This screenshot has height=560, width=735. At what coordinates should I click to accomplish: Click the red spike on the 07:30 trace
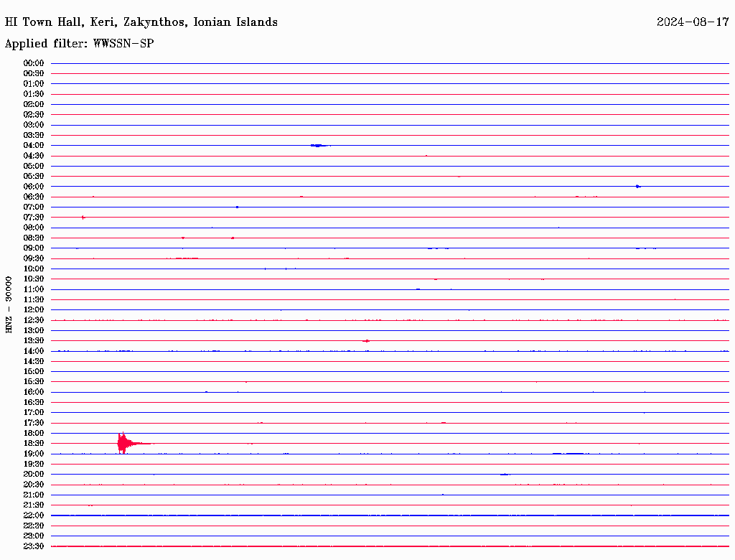[83, 218]
